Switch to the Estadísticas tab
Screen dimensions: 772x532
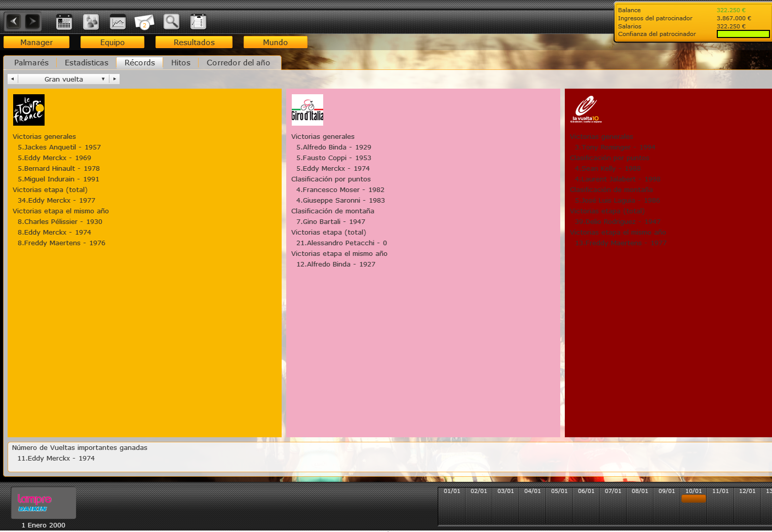point(87,63)
